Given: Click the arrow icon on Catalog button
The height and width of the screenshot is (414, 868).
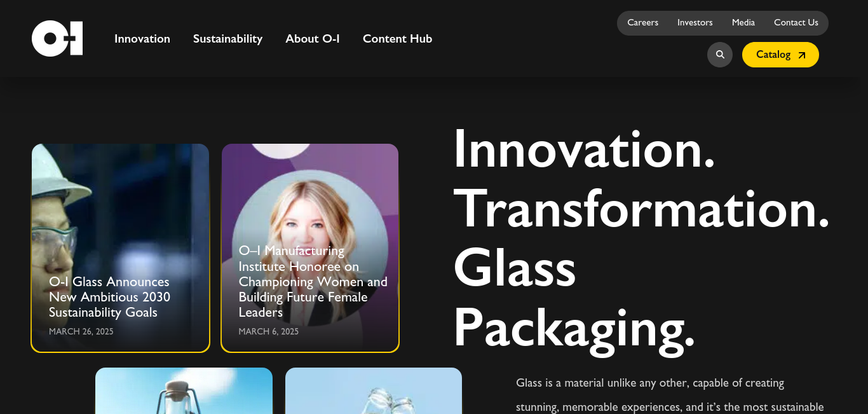Looking at the screenshot, I should [x=802, y=55].
